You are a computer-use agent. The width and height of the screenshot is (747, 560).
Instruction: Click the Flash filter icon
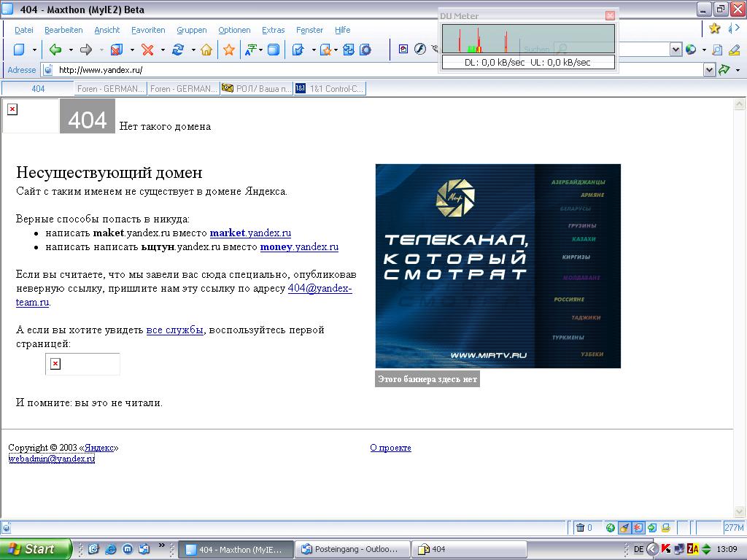pos(419,49)
